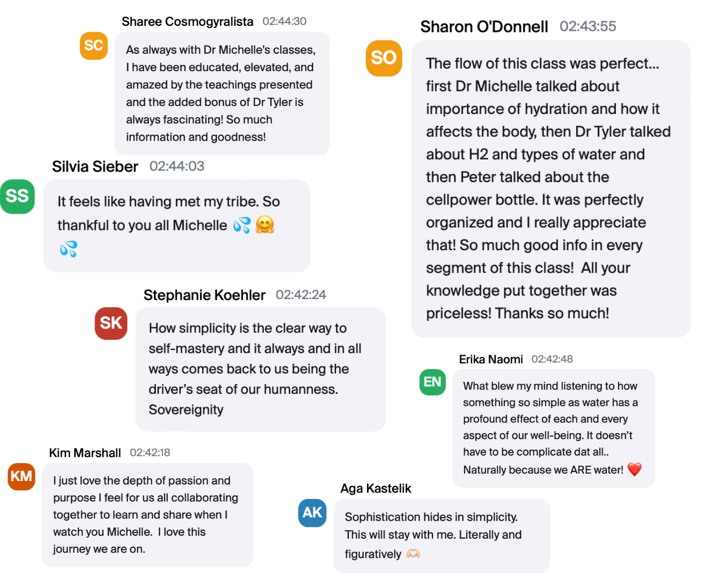Click the Stephanie Koehler name label
Image resolution: width=702 pixels, height=588 pixels.
tap(204, 295)
